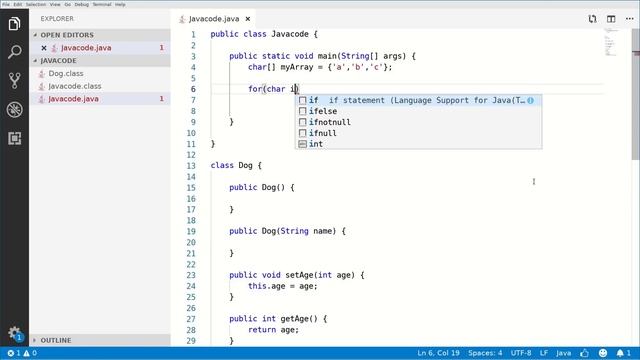This screenshot has width=640, height=360.
Task: Click the smiley feedback icon in status bar
Action: (x=603, y=353)
